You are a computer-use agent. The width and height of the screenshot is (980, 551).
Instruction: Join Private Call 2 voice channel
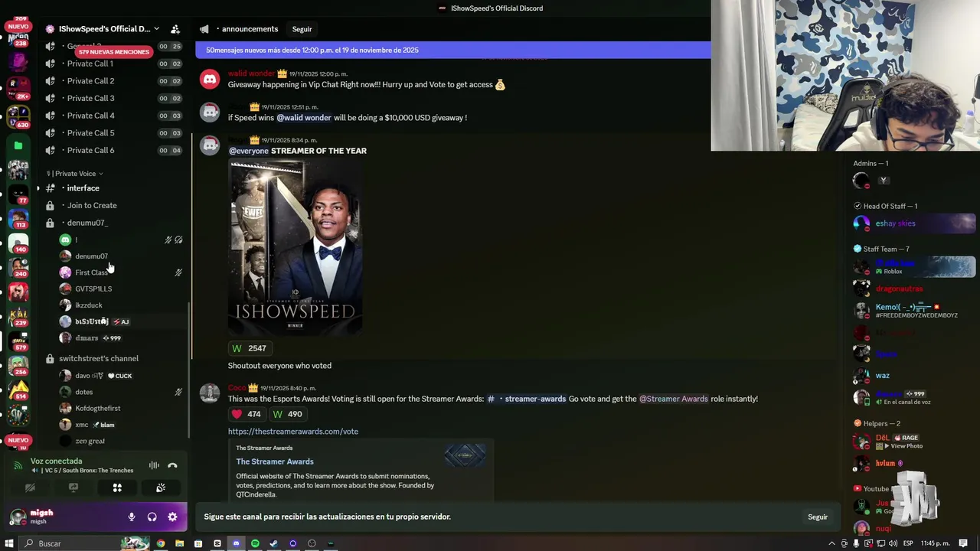[113, 81]
